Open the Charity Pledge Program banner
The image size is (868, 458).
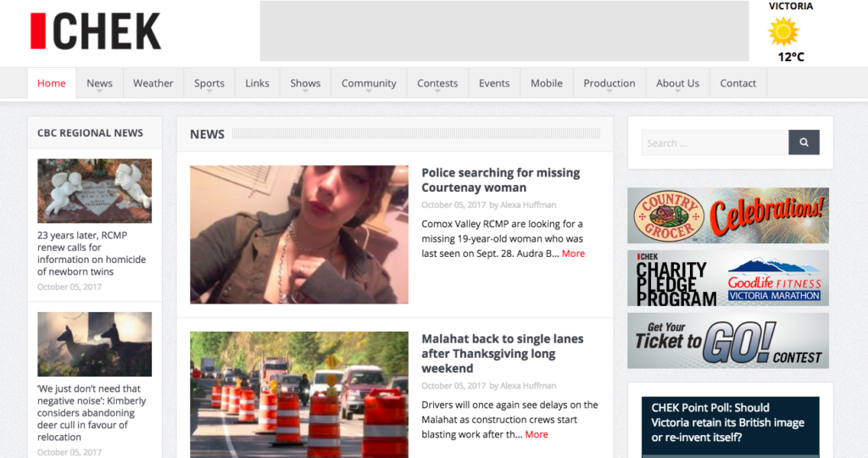click(727, 278)
